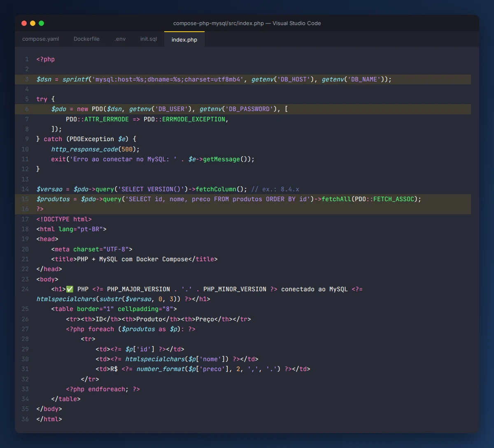Screen dimensions: 494x448
Task: Click the '$pdo' variable on line 6
Action: 59,109
